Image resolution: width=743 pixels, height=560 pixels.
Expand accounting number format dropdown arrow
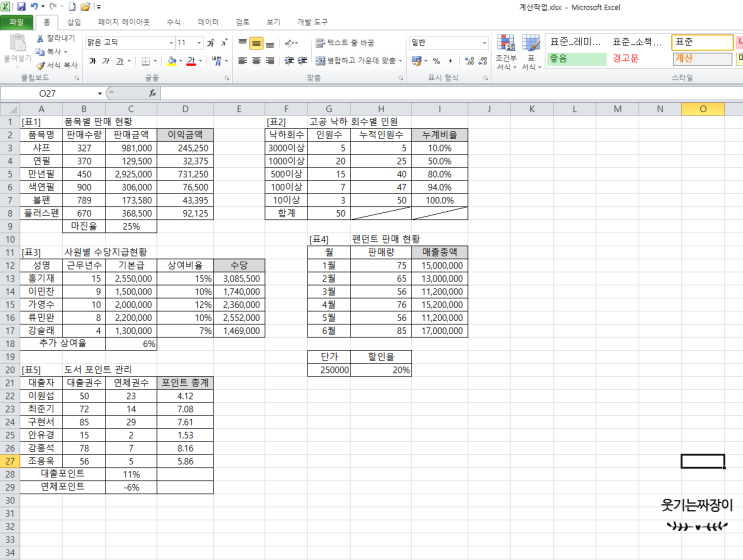426,61
